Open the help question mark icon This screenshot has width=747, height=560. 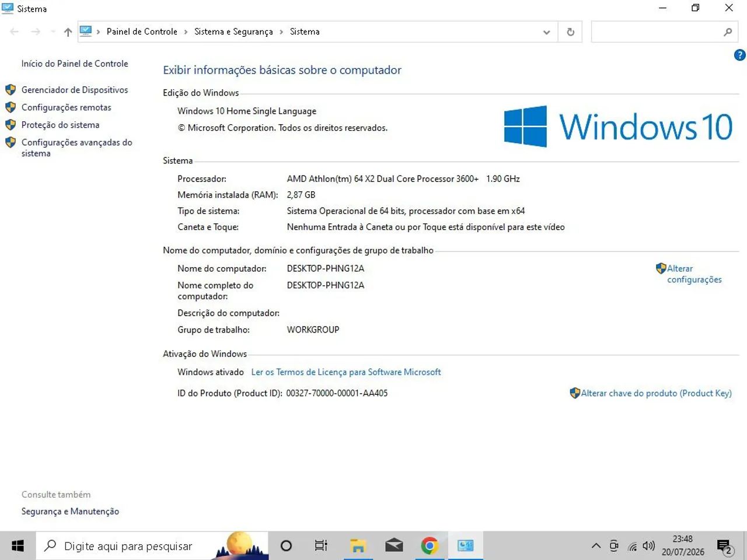[x=739, y=55]
